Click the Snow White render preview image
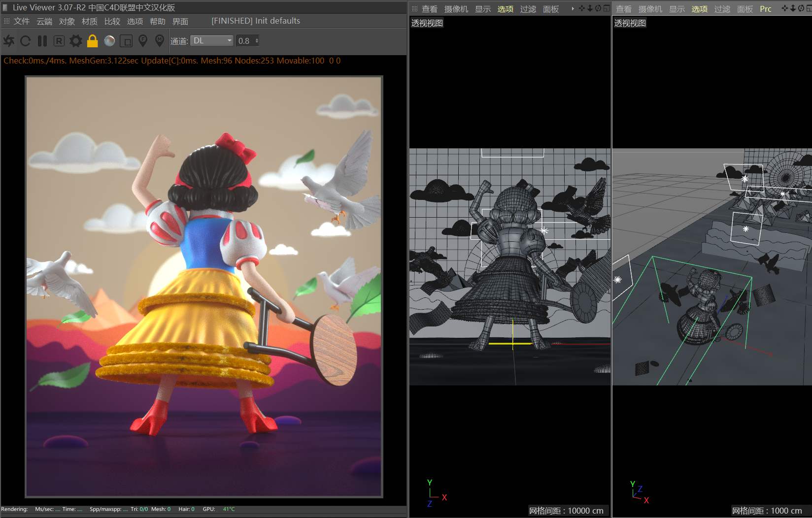 [204, 286]
